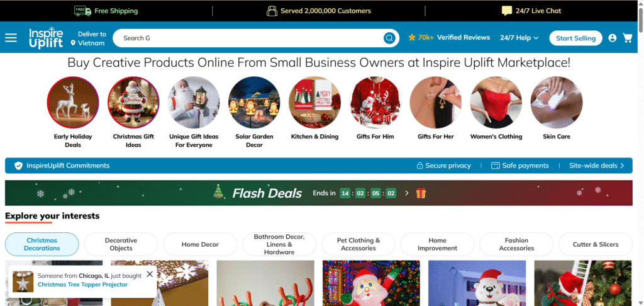The width and height of the screenshot is (644, 306).
Task: Open Christmas Tree Topper Projector link
Action: 82,285
